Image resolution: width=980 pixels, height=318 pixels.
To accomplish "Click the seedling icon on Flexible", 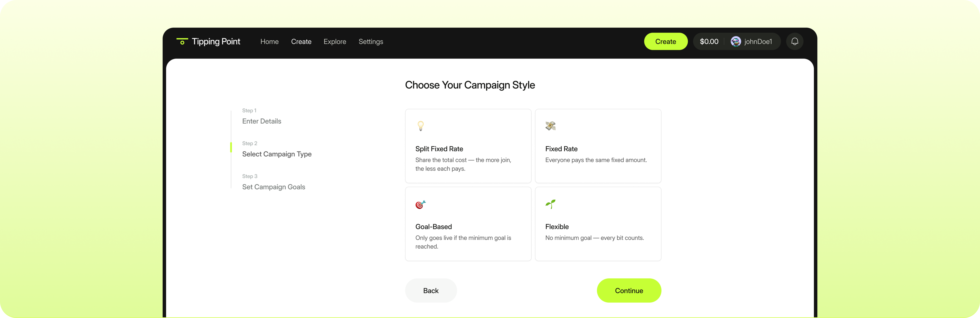I will (x=550, y=204).
